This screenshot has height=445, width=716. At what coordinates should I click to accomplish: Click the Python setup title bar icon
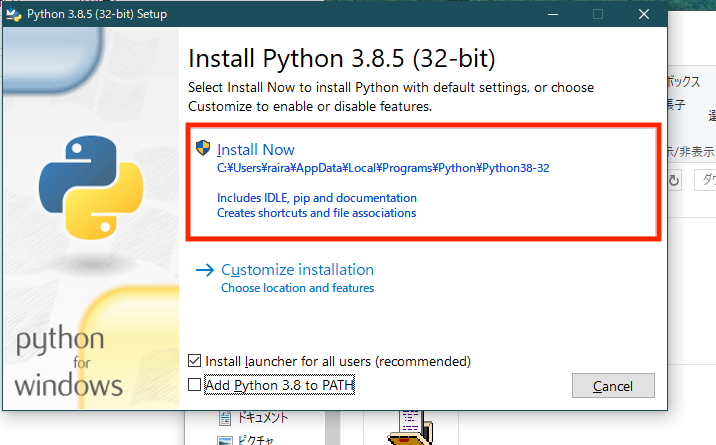click(14, 15)
